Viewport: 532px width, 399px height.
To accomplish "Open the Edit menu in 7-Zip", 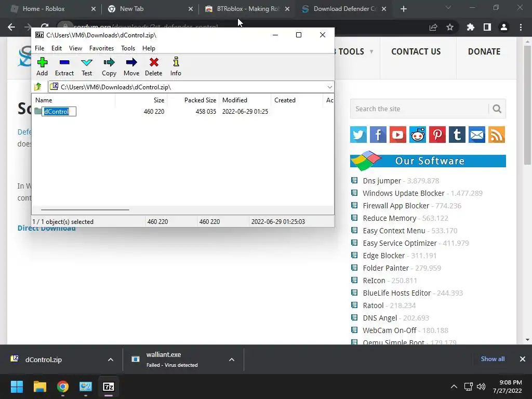I will coord(56,48).
